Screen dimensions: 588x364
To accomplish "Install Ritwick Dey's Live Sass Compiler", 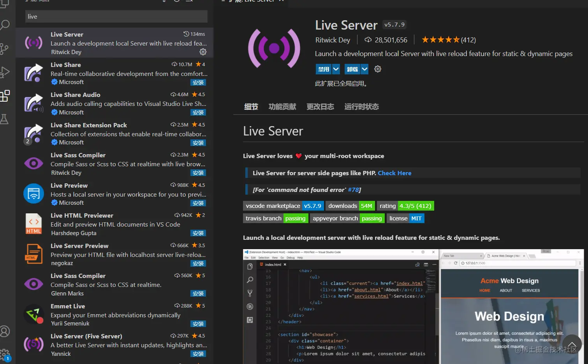I will [x=198, y=173].
